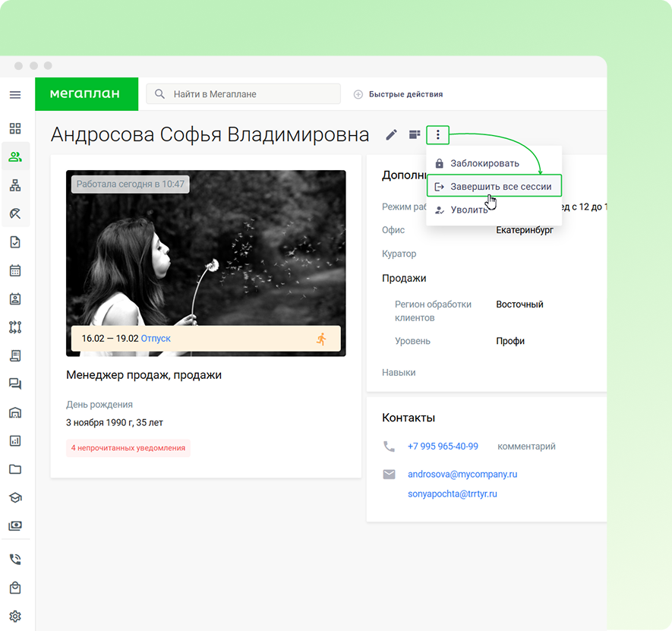Focus the Найти в Мегаплане search field
Viewport: 672px width, 631px height.
coord(244,94)
